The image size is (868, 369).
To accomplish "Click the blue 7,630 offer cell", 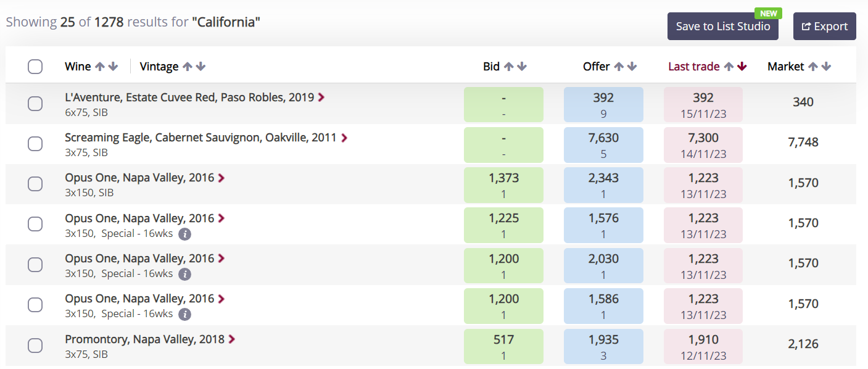I will (603, 145).
